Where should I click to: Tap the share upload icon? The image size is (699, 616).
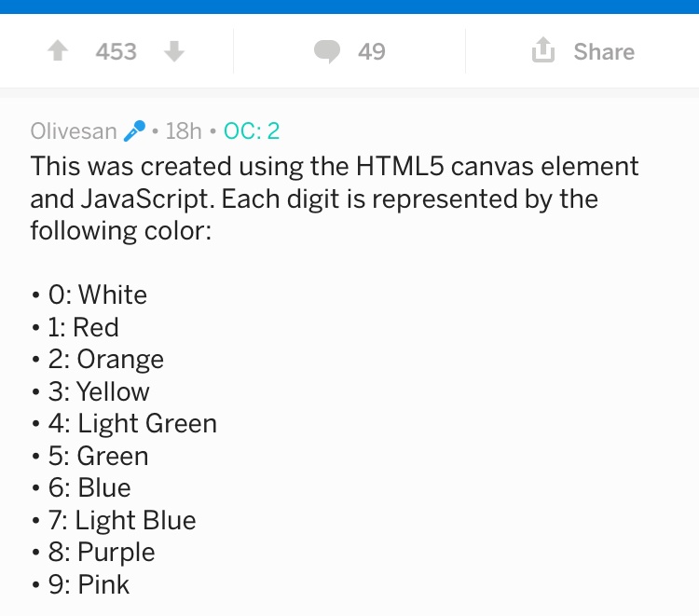(x=543, y=49)
